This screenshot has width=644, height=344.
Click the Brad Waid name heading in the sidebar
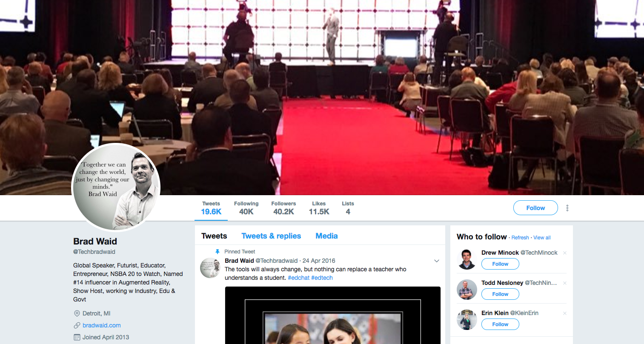(x=95, y=242)
